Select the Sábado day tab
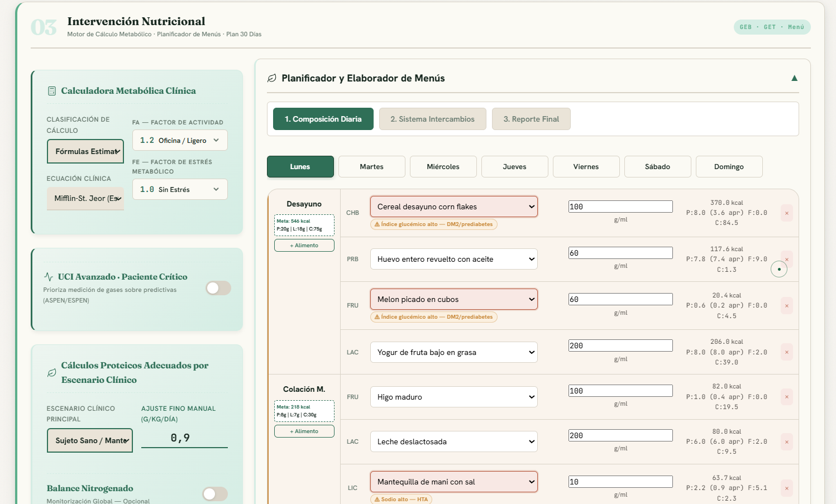Viewport: 836px width, 504px height. tap(658, 166)
